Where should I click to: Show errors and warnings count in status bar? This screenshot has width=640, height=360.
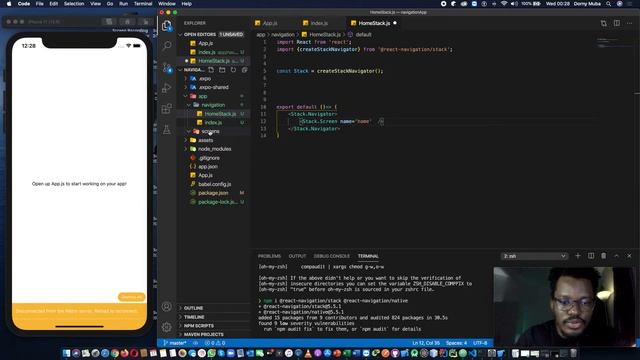[x=215, y=343]
